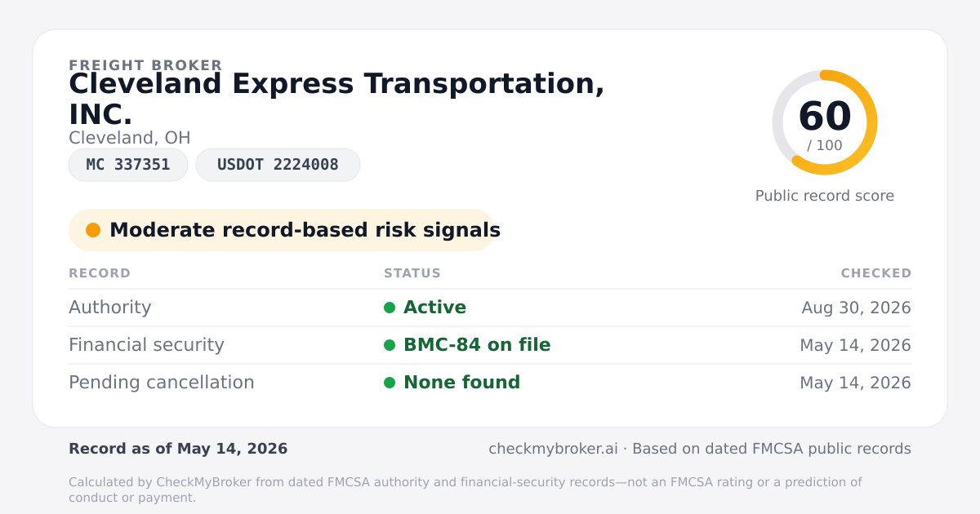The image size is (980, 514).
Task: Click the green dot beside BMC-84 on file
Action: (390, 345)
